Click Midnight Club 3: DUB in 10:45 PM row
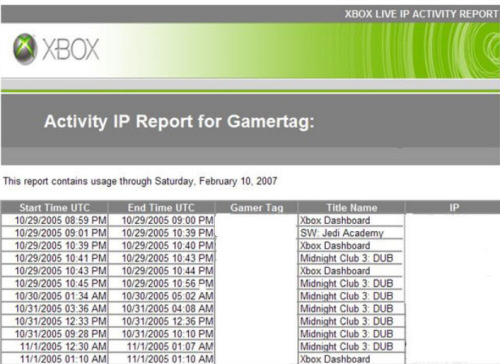This screenshot has height=364, width=500. point(351,284)
